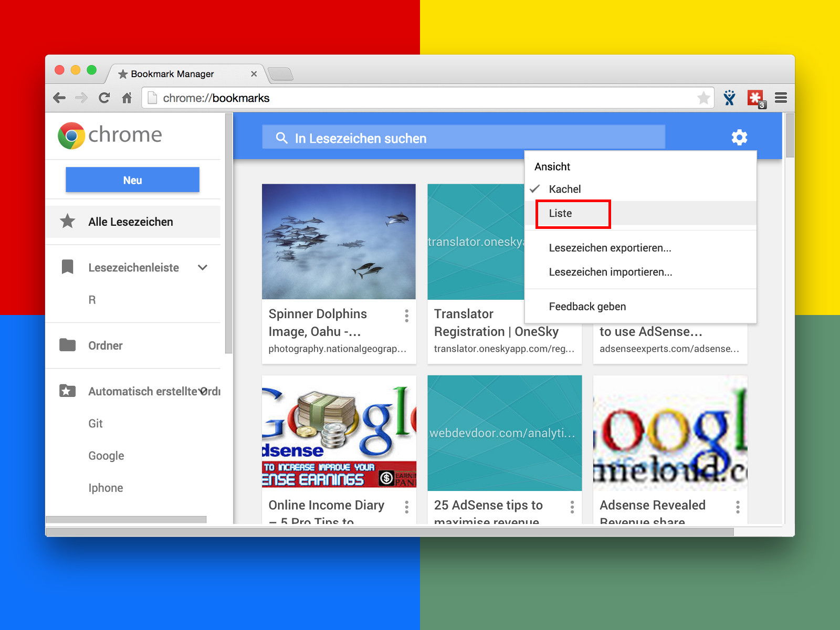Open a new tab
Screen dimensions: 840x630
point(280,73)
